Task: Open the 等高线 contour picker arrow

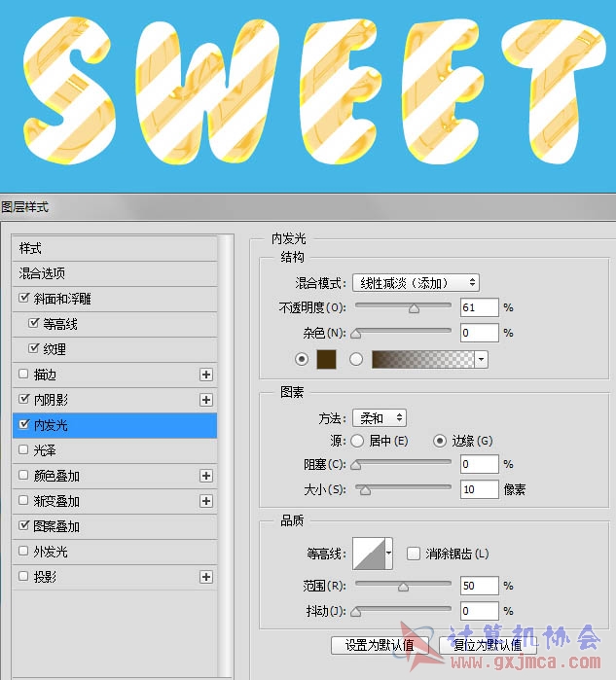Action: (388, 553)
